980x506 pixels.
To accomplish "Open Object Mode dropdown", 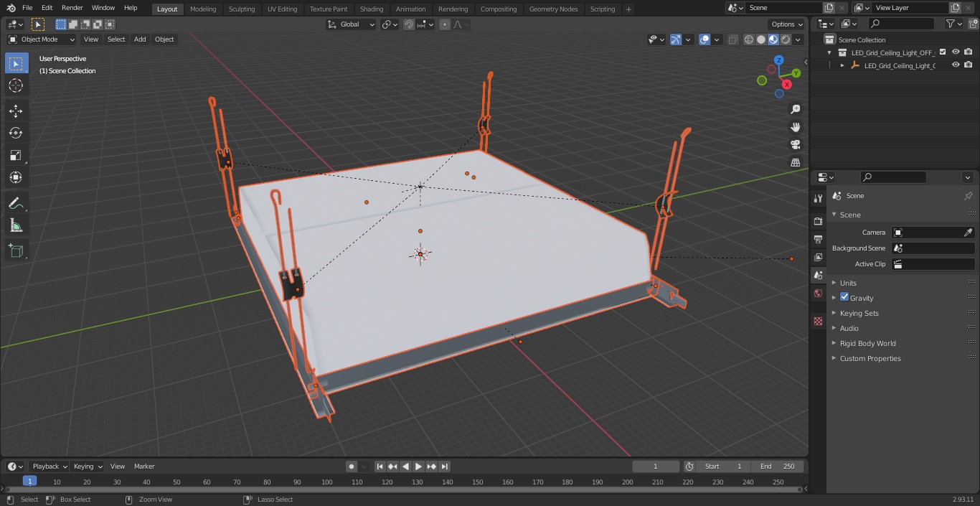I will pyautogui.click(x=42, y=39).
